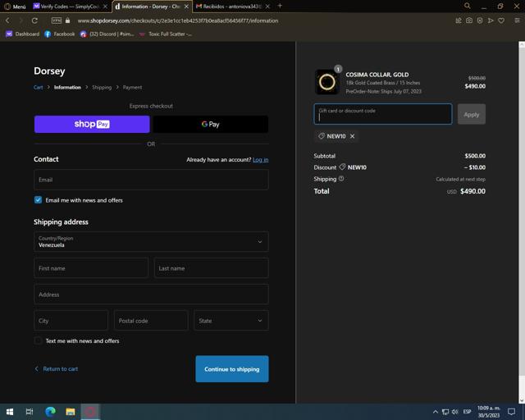Screen dimensions: 525x420
Task: Click the padlock site info icon
Action: (x=67, y=21)
